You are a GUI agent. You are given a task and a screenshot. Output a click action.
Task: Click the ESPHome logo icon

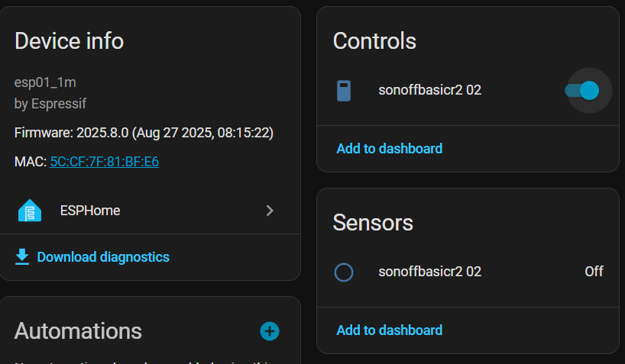click(30, 211)
